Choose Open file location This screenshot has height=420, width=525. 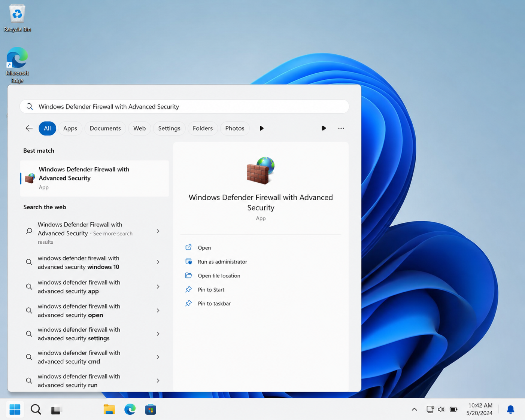(219, 276)
